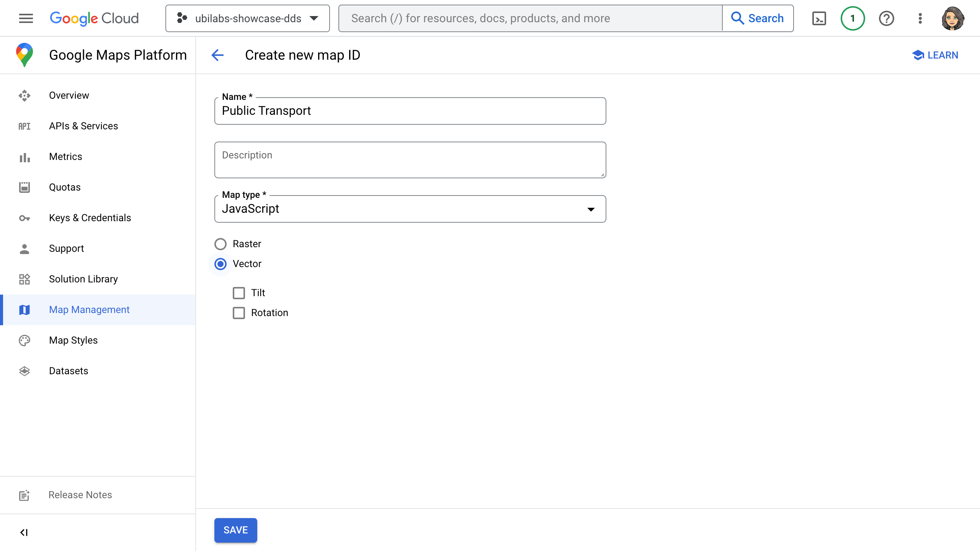Screen dimensions: 980x551
Task: Open notifications badge showing 1
Action: (853, 18)
